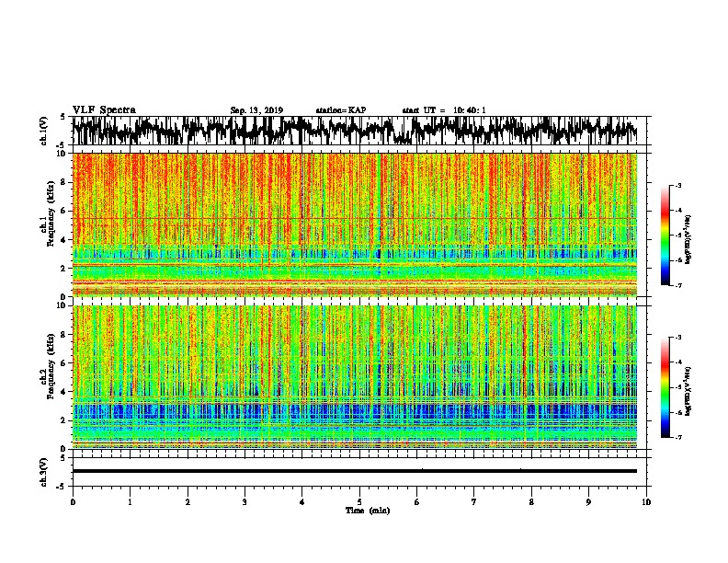Click the upper colorbar 'log(PSD)' label
Viewport: 728px width, 563px height.
(x=688, y=240)
